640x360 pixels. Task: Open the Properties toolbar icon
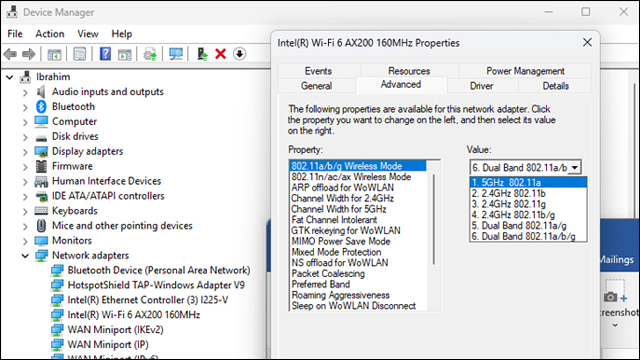tap(80, 54)
